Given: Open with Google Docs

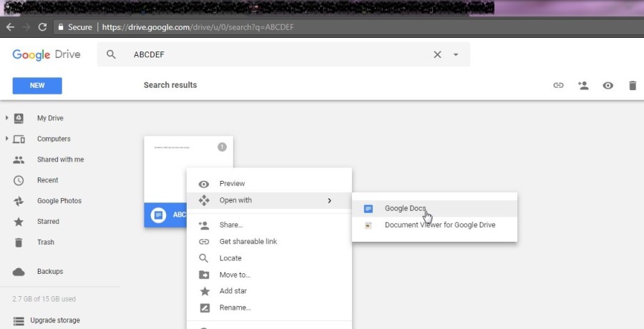Looking at the screenshot, I should (434, 209).
